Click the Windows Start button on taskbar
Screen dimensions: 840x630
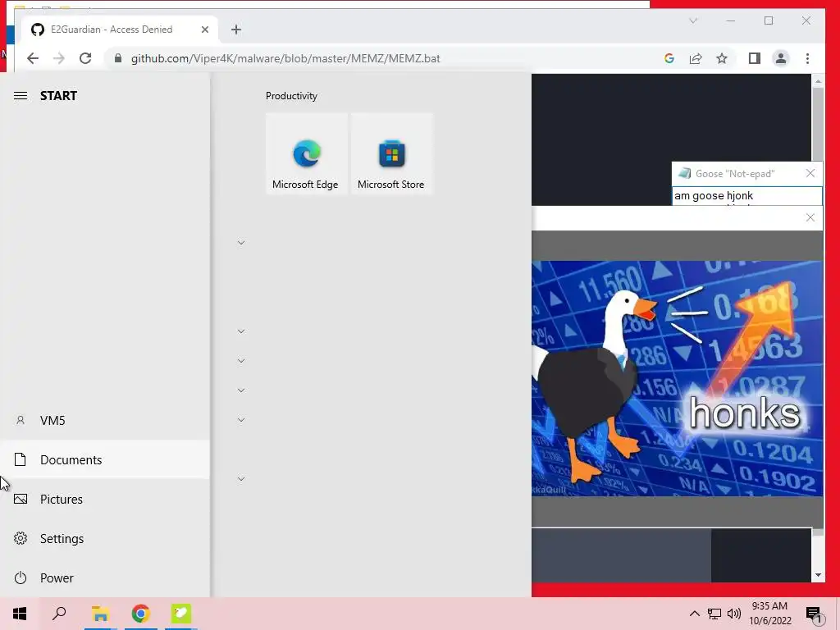20,614
